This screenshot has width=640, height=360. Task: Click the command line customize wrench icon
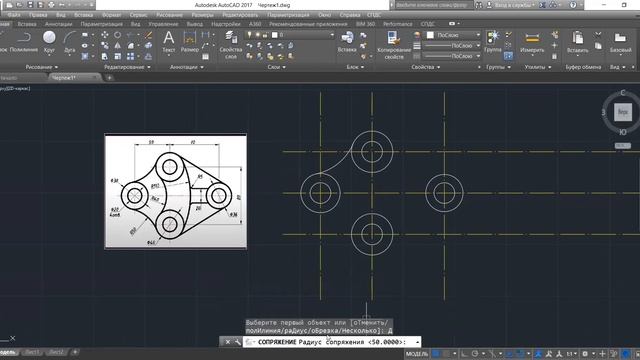tap(237, 342)
